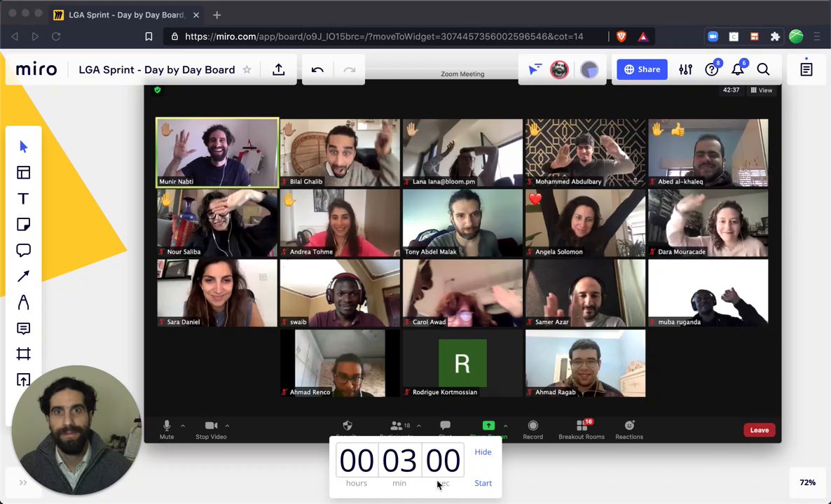The image size is (831, 504).
Task: Toggle collaborators' cursors icon
Action: point(535,69)
